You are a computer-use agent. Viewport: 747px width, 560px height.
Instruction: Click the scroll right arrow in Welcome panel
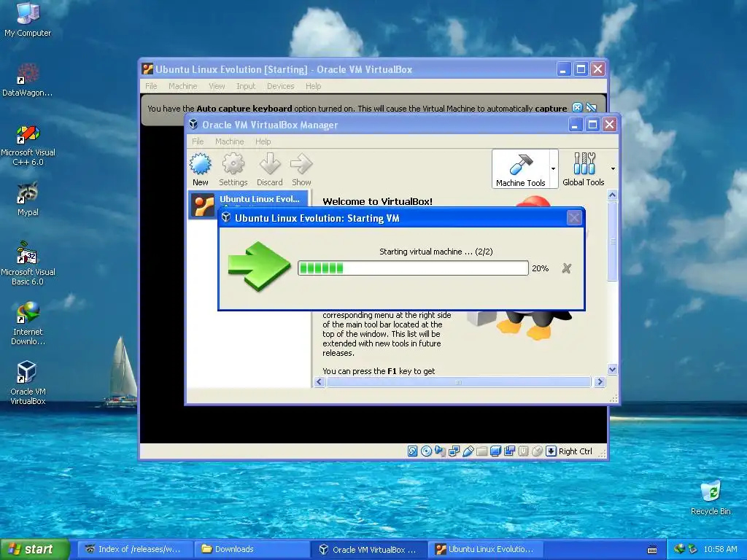(x=600, y=382)
